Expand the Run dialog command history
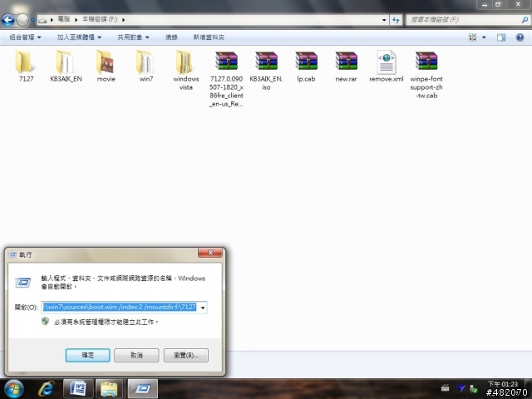Viewport: 532px width, 399px height. tap(203, 308)
